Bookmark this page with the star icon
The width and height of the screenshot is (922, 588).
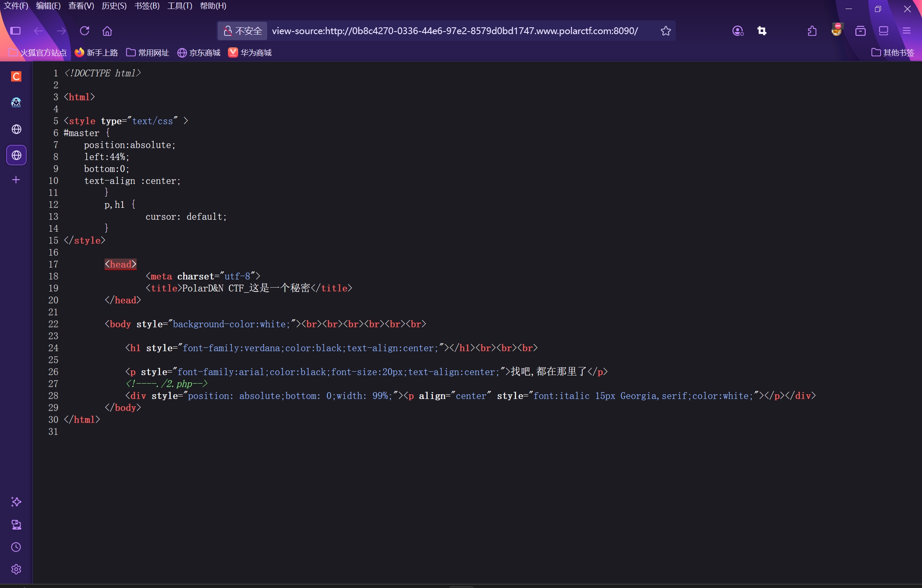point(665,31)
